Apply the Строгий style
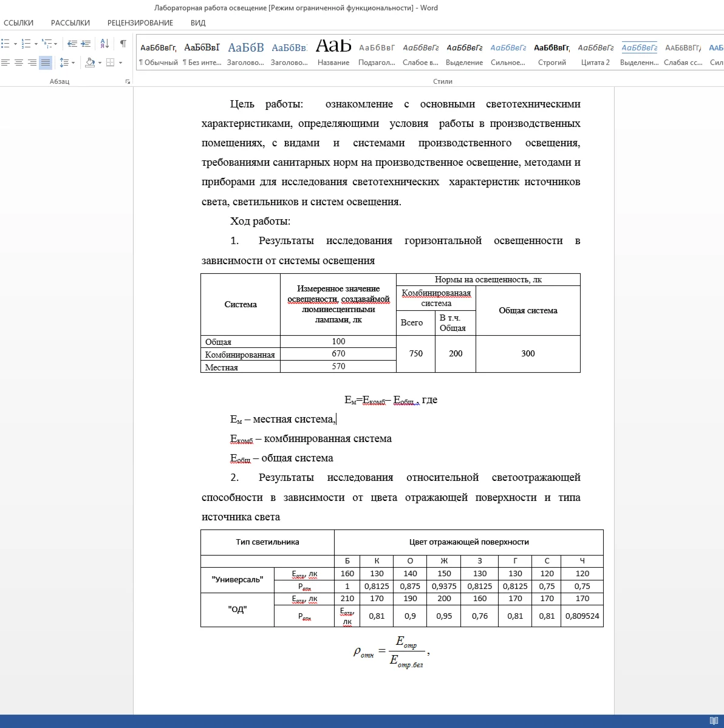 pyautogui.click(x=552, y=53)
